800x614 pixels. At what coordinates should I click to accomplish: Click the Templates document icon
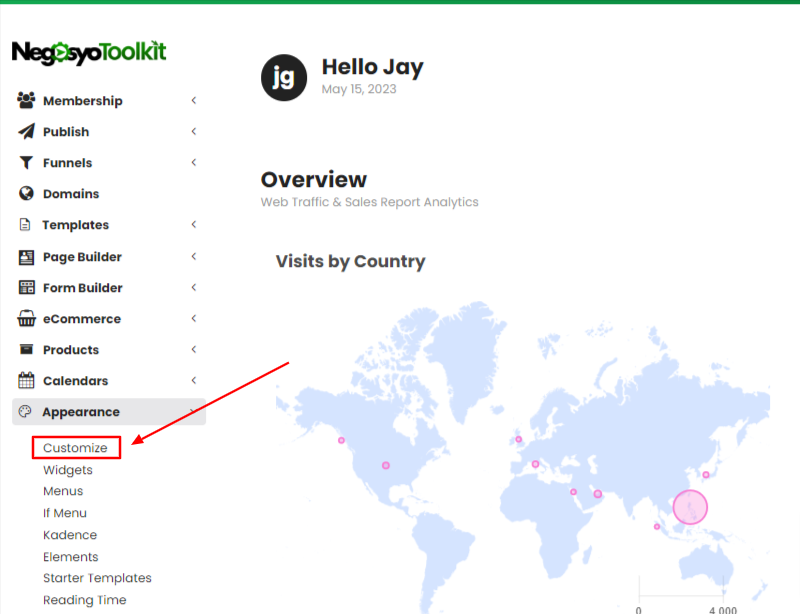pyautogui.click(x=25, y=225)
